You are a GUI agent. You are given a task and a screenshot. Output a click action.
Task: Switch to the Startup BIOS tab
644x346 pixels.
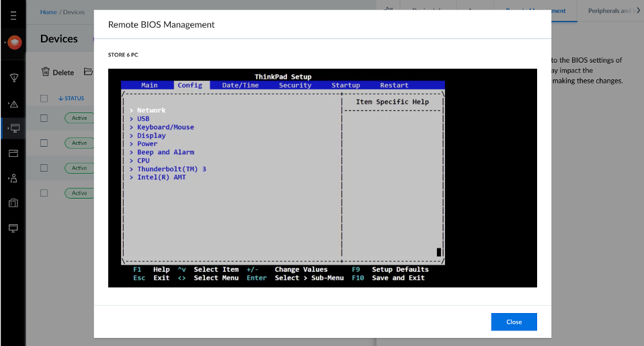click(346, 85)
